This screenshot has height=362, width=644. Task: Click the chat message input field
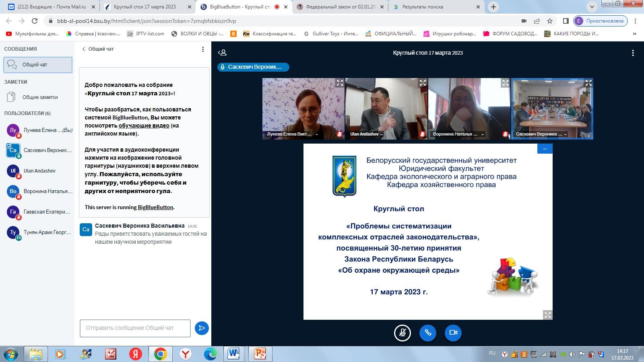(135, 328)
